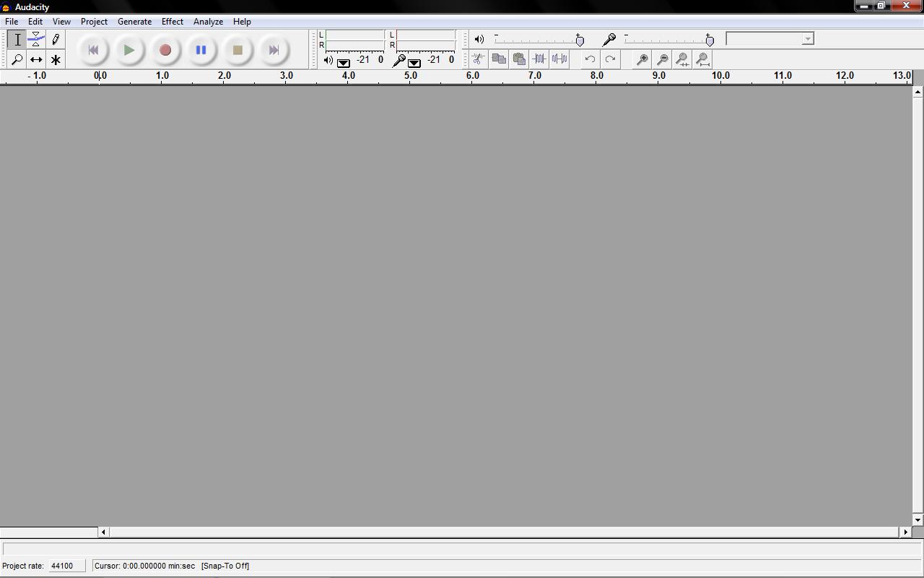This screenshot has width=924, height=578.
Task: Click the input meter microphone icon
Action: 398,61
